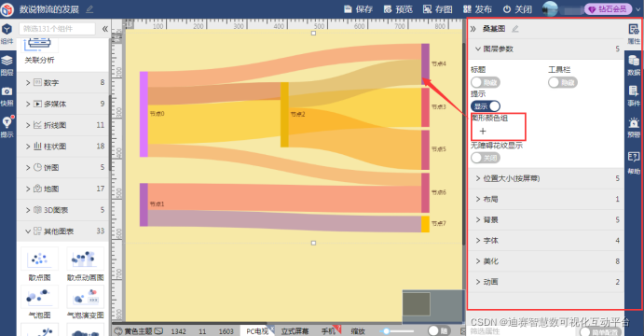Open the 帮助 help tab icon
Screen dimensions: 644x336
634,163
